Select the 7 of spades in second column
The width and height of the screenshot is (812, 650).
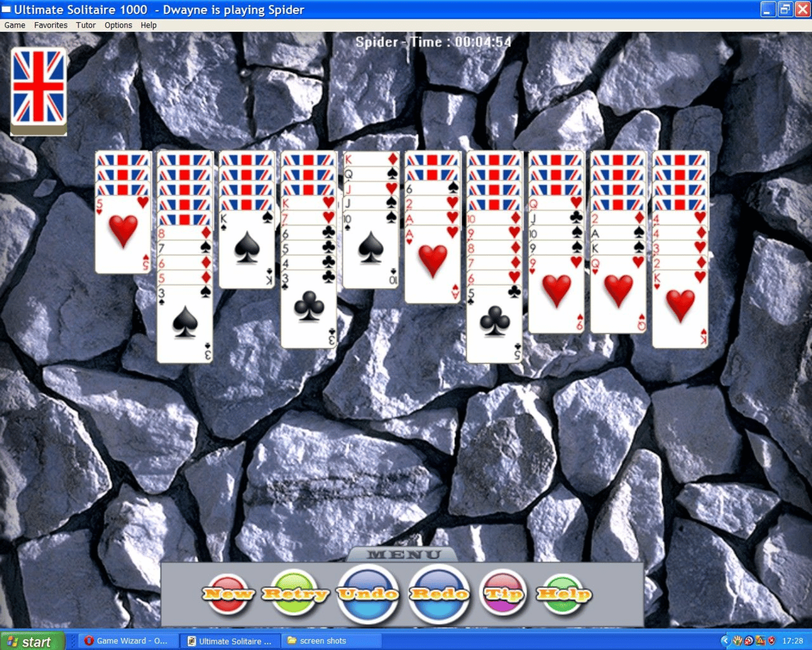[185, 248]
